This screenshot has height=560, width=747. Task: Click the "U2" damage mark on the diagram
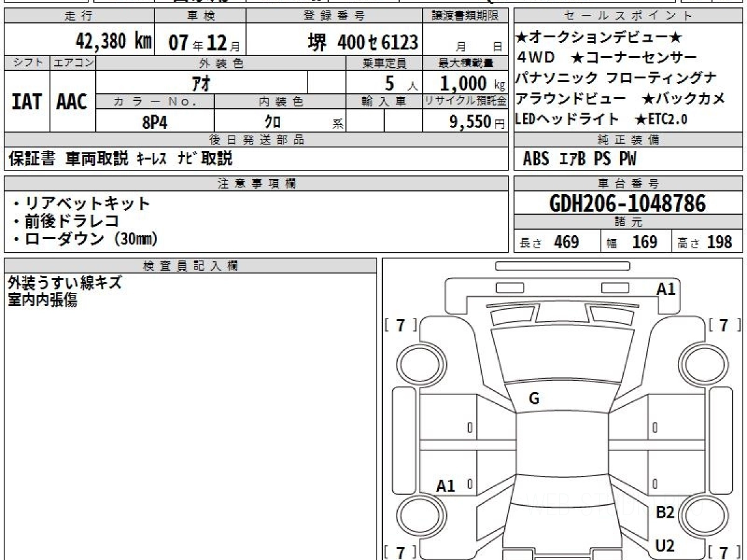(x=665, y=546)
